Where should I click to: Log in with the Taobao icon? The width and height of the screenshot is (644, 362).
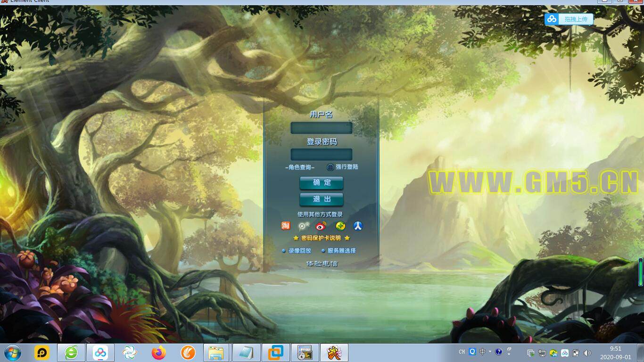point(286,226)
